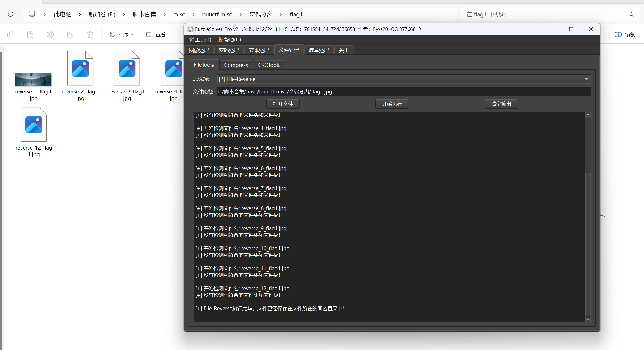Click the PuzzleSolver-Pro title bar app icon
Viewport: 644px width, 350px height.
190,29
